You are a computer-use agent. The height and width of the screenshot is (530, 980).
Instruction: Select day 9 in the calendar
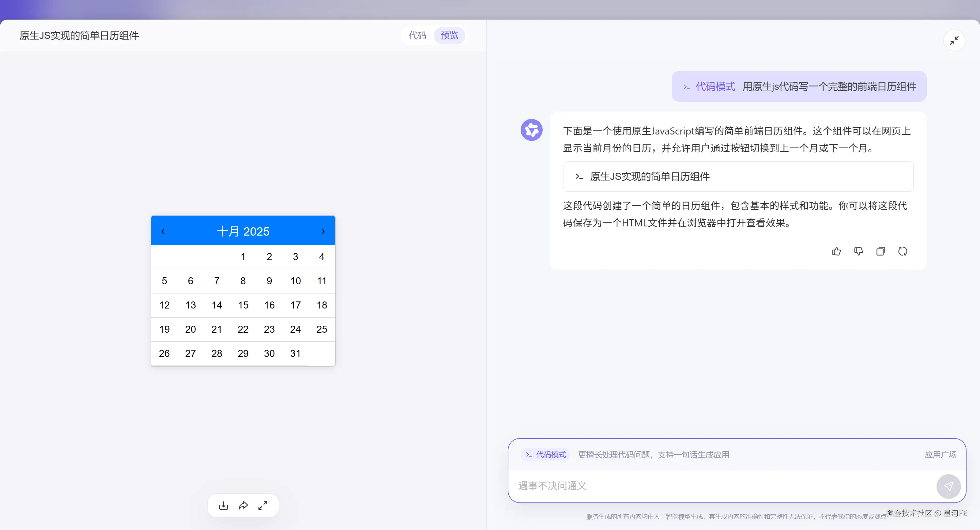269,281
